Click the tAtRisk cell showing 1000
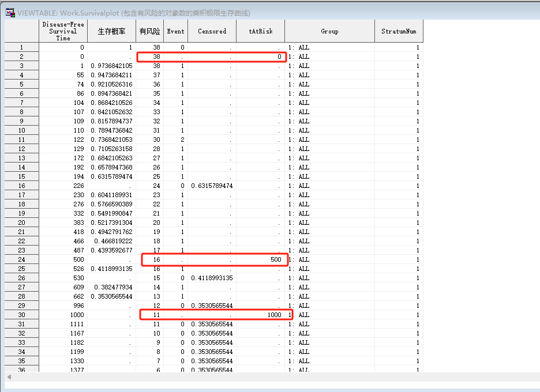The image size is (540, 392). (260, 315)
